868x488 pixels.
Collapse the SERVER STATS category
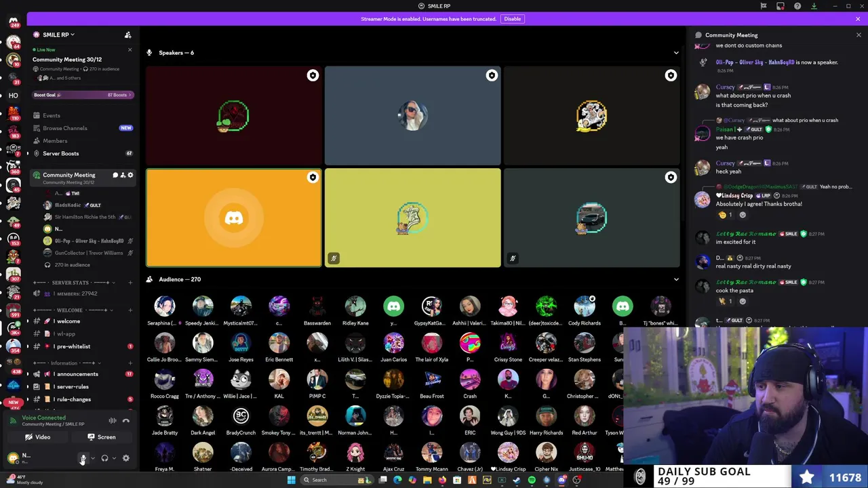(75, 283)
